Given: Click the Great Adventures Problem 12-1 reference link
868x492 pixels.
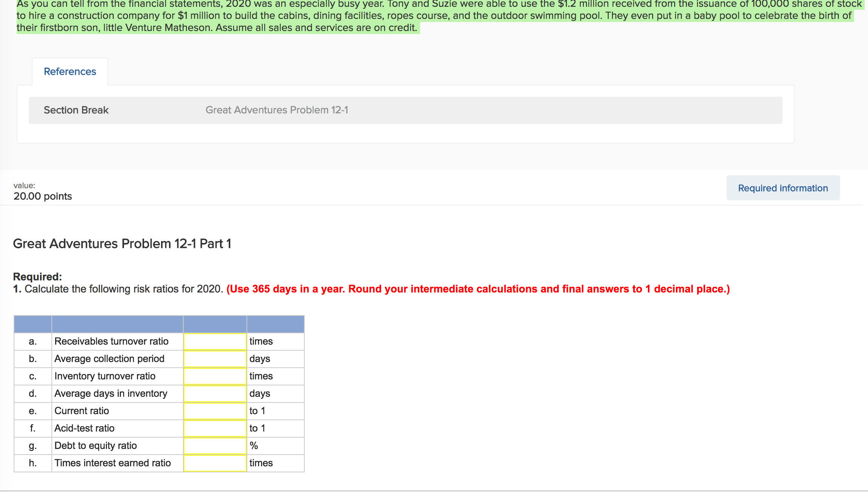Looking at the screenshot, I should [x=276, y=110].
